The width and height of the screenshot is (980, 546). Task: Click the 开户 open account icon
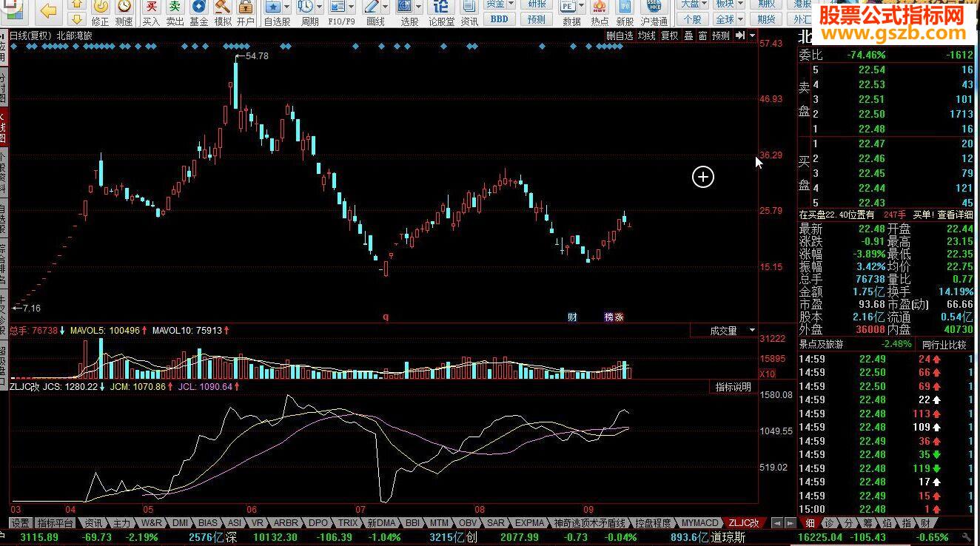[x=246, y=13]
